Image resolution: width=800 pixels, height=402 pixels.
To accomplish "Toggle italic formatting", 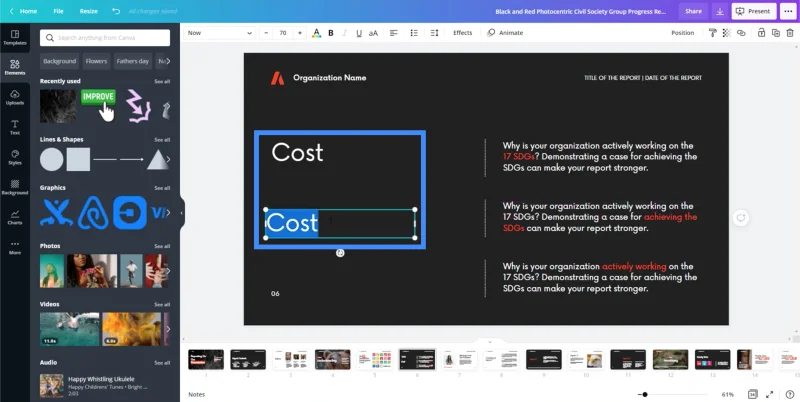I will (344, 33).
